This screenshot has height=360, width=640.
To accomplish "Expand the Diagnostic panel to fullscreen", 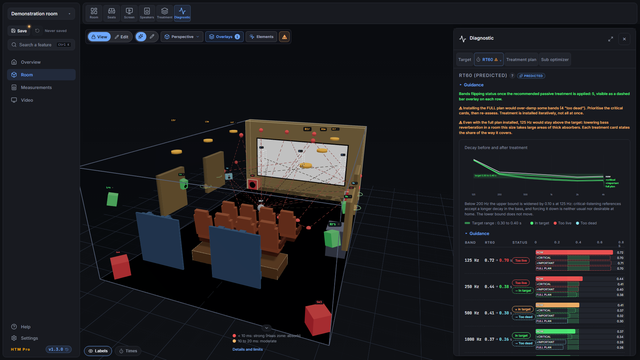I will 610,39.
